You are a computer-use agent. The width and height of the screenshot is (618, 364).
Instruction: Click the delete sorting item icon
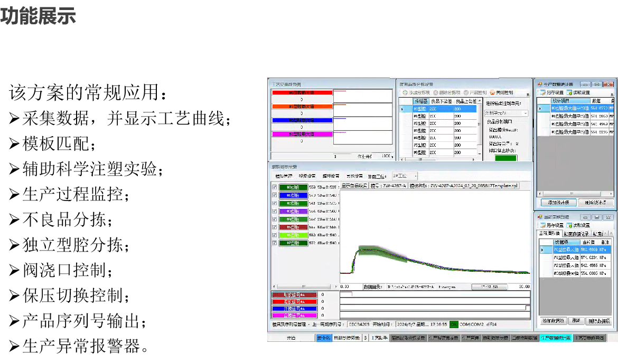[x=436, y=92]
